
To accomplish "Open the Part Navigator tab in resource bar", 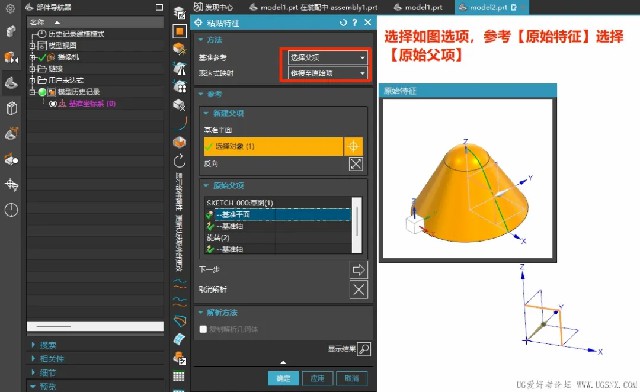I will click(x=11, y=83).
